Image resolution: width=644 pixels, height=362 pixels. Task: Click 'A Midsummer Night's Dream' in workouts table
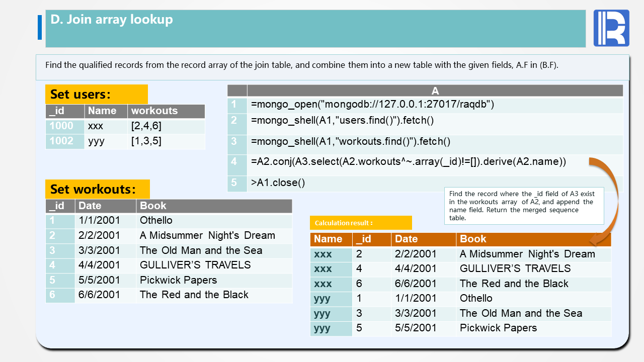(x=207, y=235)
